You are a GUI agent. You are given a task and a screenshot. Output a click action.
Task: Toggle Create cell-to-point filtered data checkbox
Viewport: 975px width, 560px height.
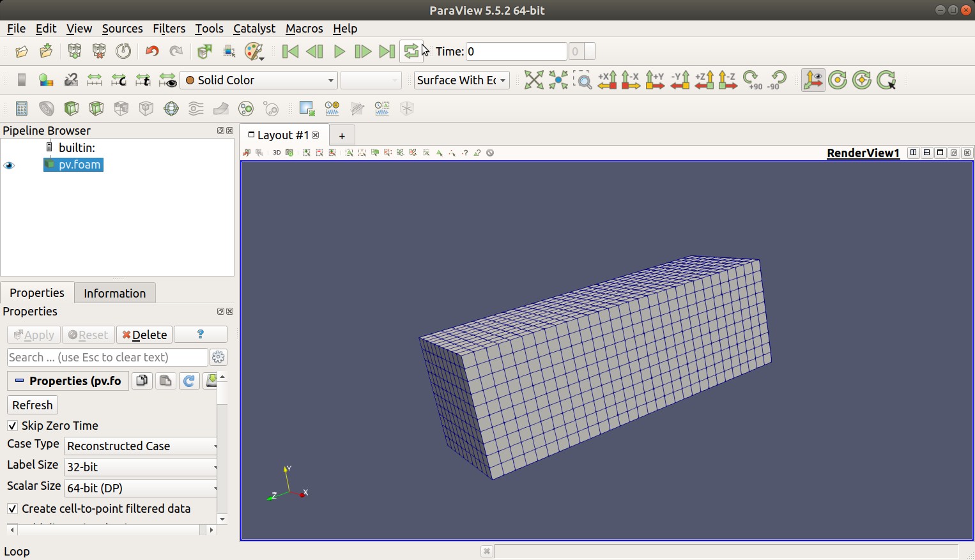coord(12,509)
